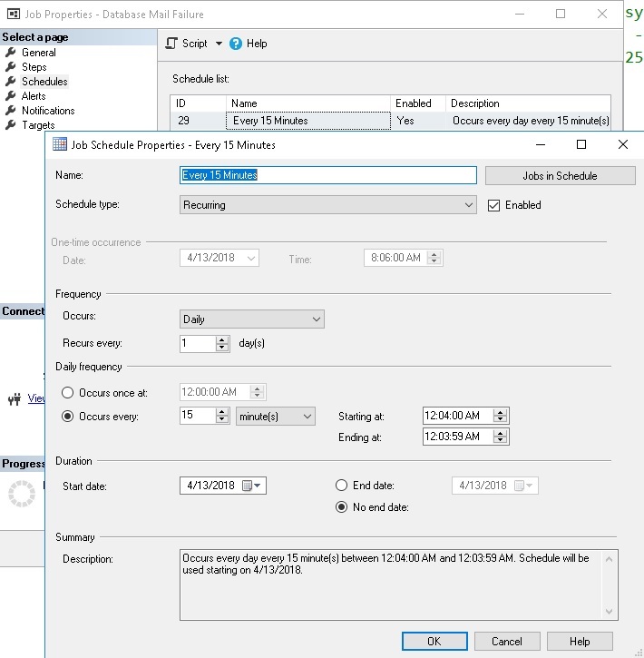Select the Occurs once at radio button
This screenshot has height=658, width=644.
67,393
